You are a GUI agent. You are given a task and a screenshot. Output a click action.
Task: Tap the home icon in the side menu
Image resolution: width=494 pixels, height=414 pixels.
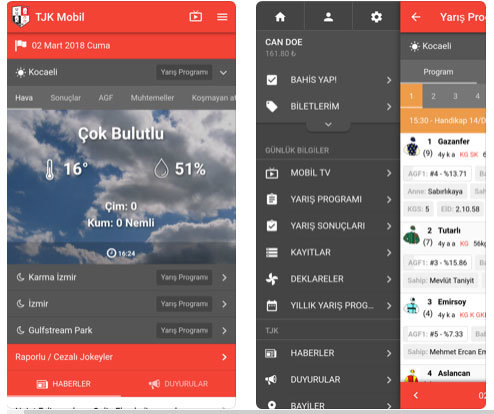pyautogui.click(x=280, y=17)
